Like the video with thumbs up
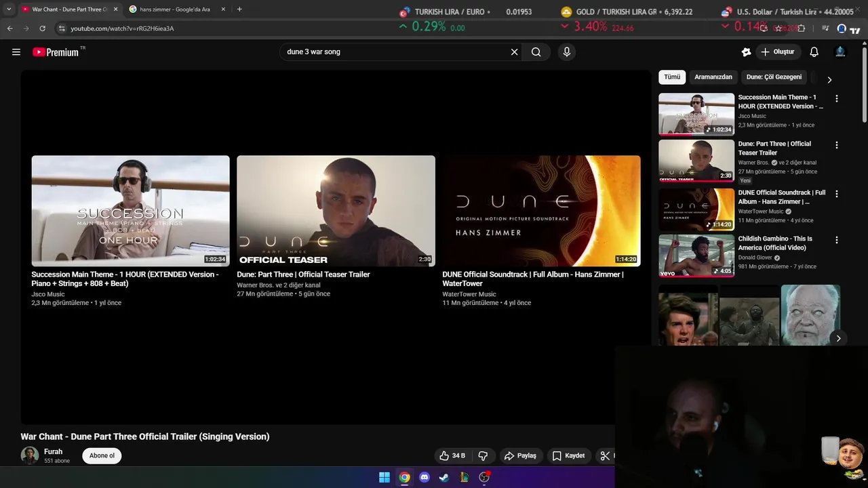The height and width of the screenshot is (488, 868). (x=452, y=455)
